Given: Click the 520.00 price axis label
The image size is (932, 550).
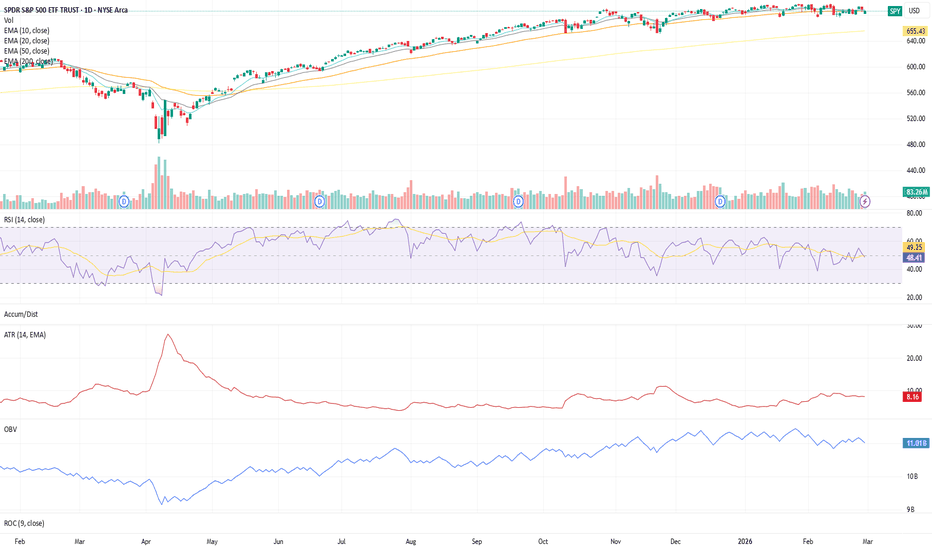Looking at the screenshot, I should [x=916, y=118].
